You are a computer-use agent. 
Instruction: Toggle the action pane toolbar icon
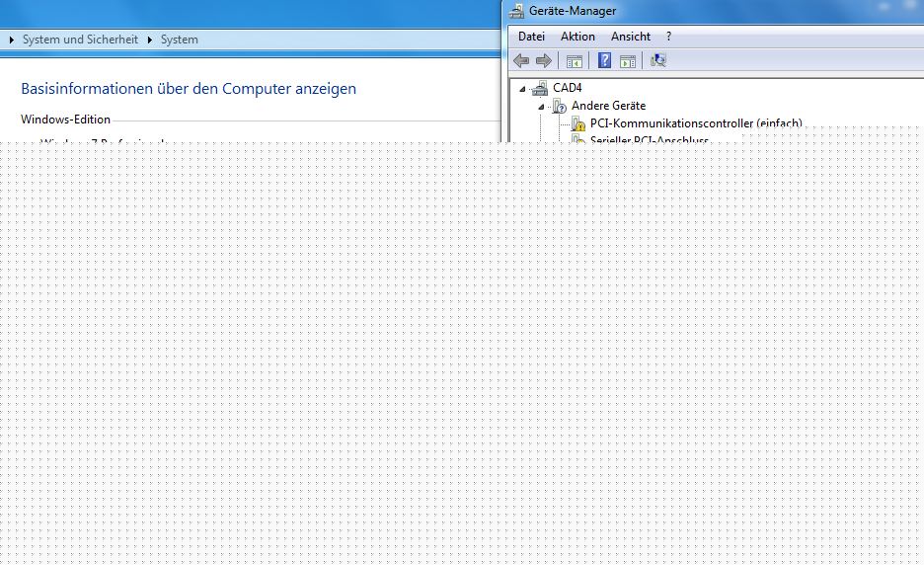click(627, 61)
